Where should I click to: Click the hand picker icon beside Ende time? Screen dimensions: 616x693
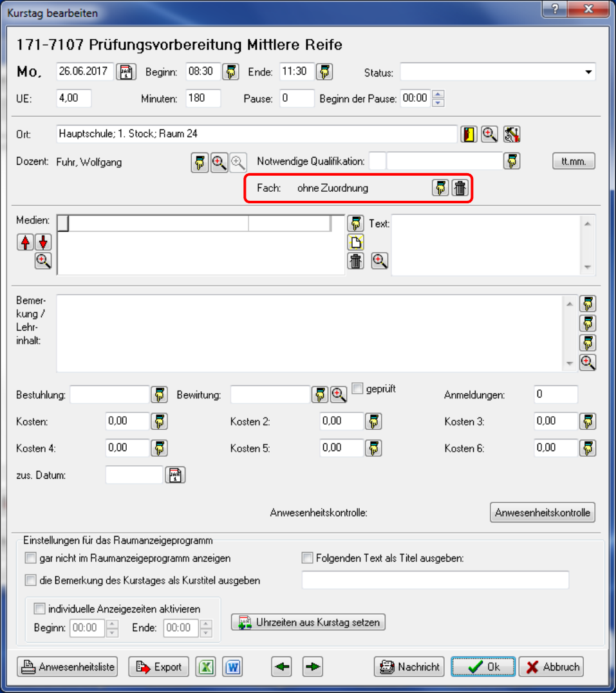[324, 71]
